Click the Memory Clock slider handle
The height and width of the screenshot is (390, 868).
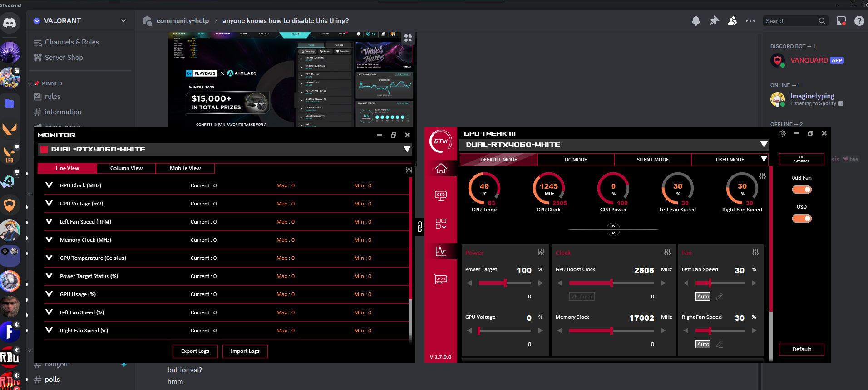click(612, 331)
